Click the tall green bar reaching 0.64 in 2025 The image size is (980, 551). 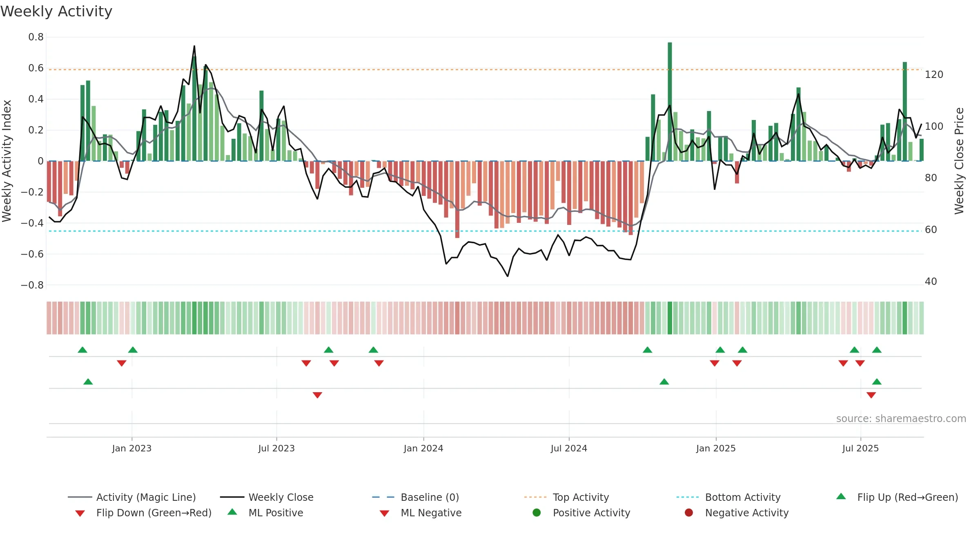pos(905,111)
